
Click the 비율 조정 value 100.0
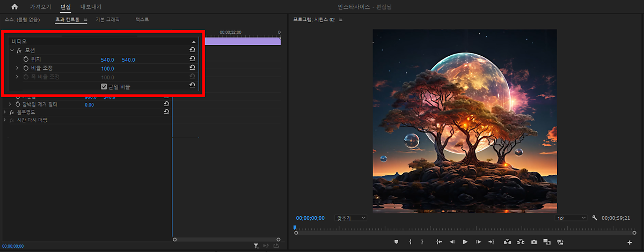click(x=108, y=68)
